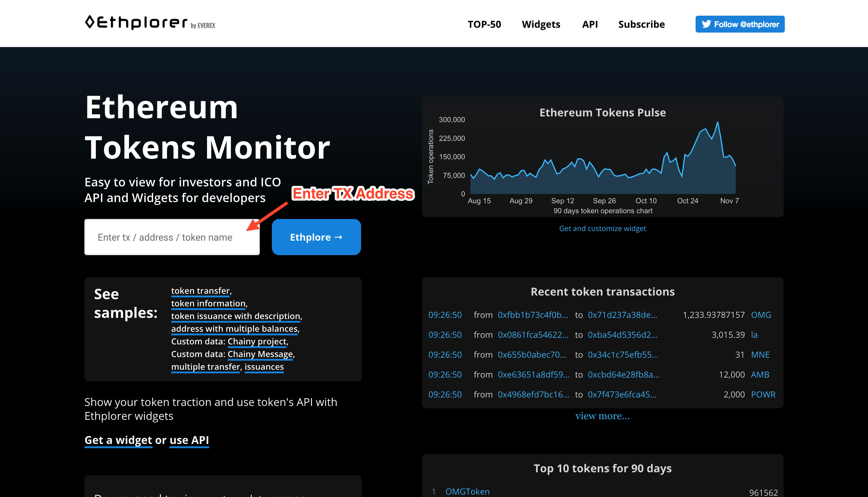The image size is (868, 497).
Task: Click the Ethplore button
Action: click(x=316, y=237)
